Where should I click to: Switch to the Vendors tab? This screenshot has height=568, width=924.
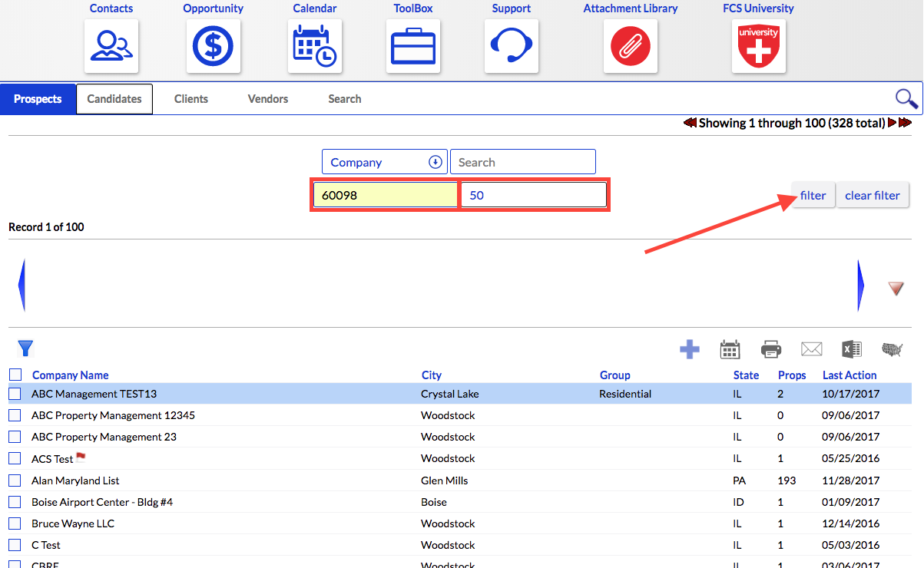pyautogui.click(x=268, y=99)
